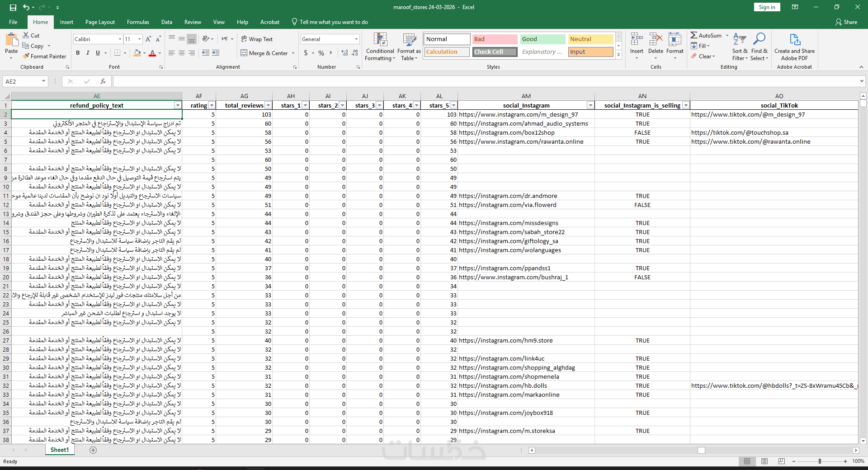
Task: Toggle Italic text formatting
Action: (88, 53)
